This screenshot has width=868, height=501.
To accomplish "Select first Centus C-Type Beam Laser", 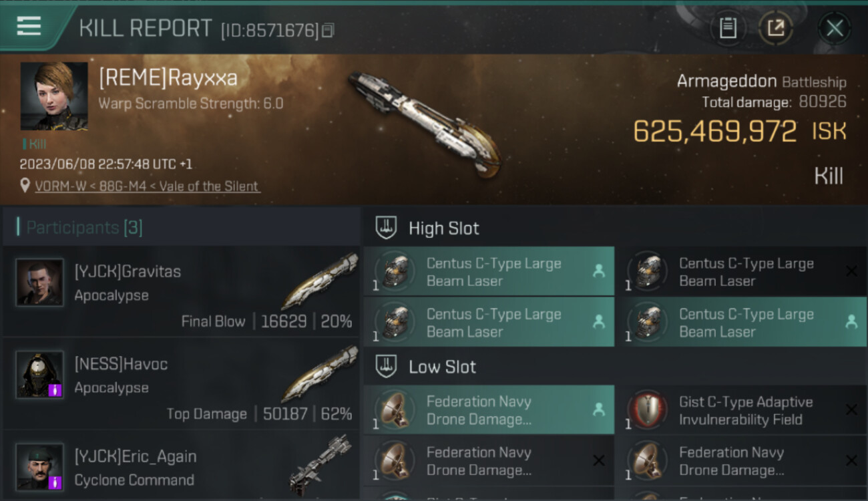I will 489,272.
